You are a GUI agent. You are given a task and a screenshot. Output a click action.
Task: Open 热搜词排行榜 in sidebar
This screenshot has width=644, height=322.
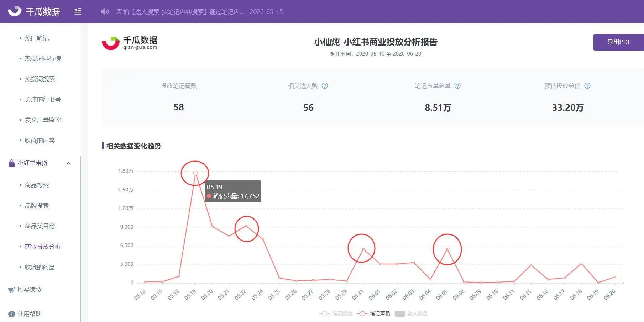43,58
